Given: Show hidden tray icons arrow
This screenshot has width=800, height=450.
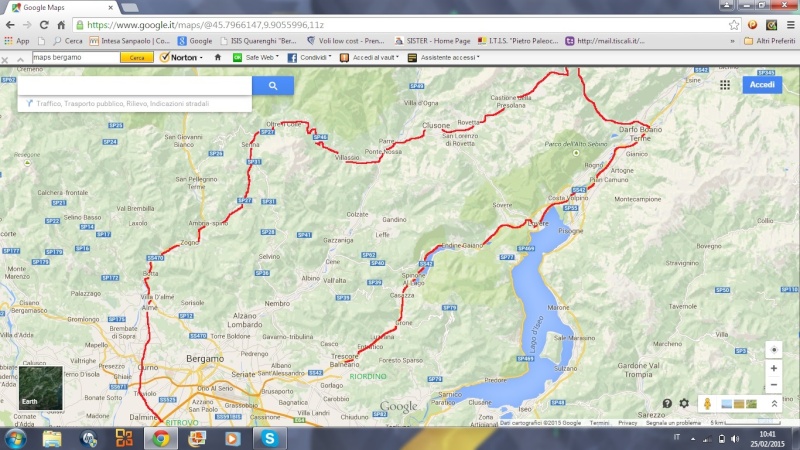Looking at the screenshot, I should [693, 439].
